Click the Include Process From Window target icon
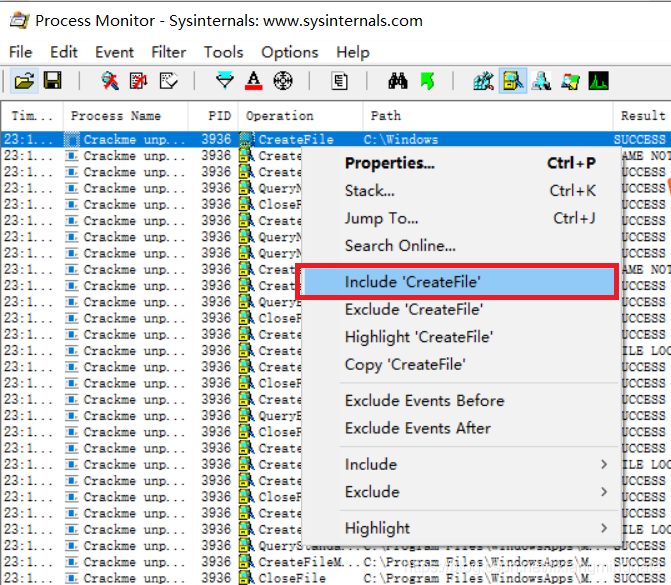 [283, 80]
